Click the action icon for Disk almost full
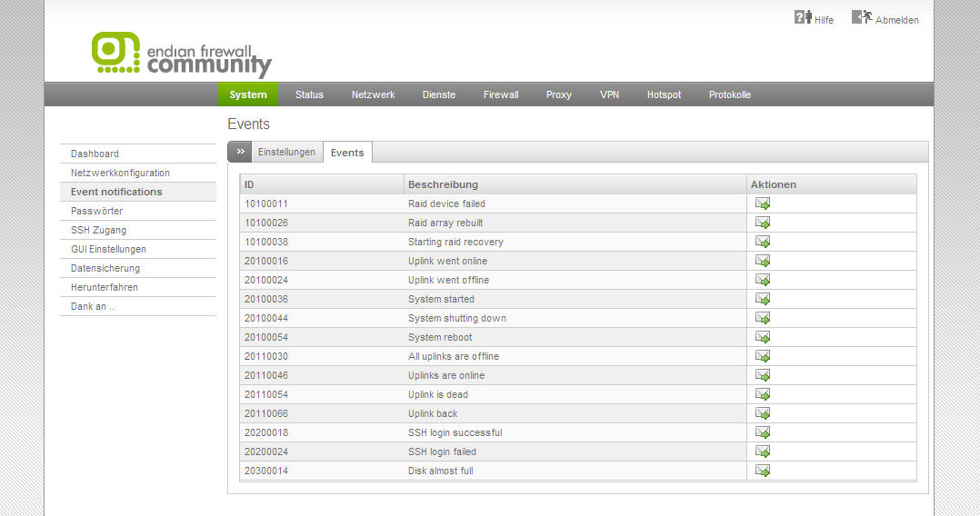 763,471
